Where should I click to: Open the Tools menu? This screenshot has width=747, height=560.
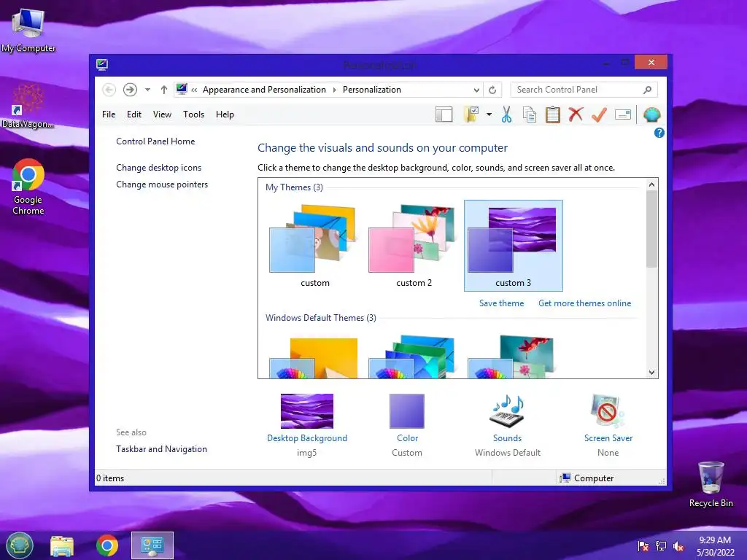click(x=193, y=114)
